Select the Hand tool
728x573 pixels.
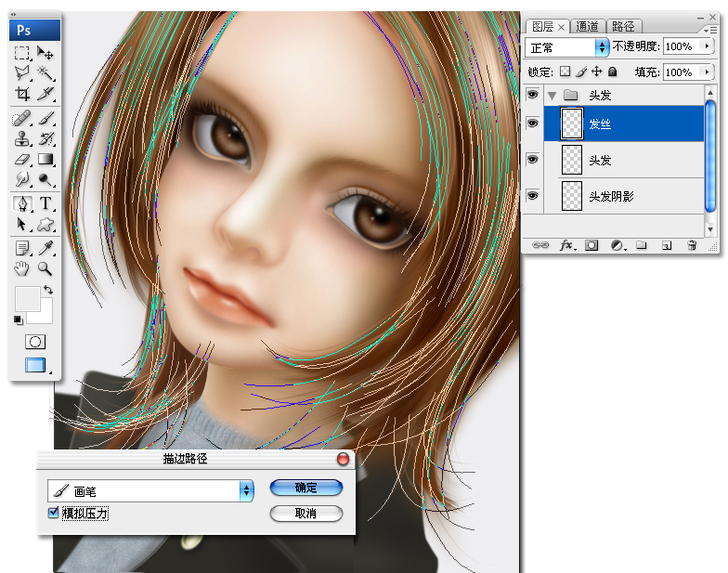click(22, 268)
